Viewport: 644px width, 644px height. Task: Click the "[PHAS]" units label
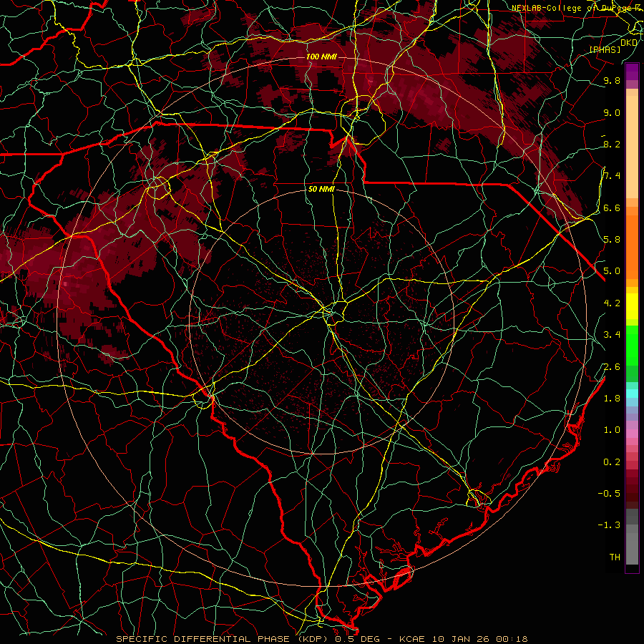pyautogui.click(x=605, y=49)
